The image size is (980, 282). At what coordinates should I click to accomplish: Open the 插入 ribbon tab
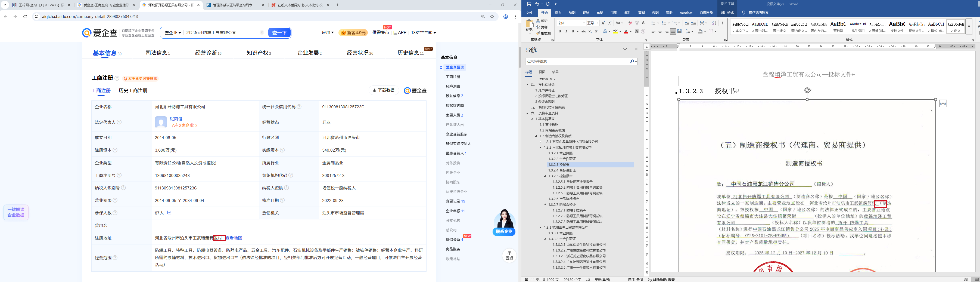pos(558,13)
